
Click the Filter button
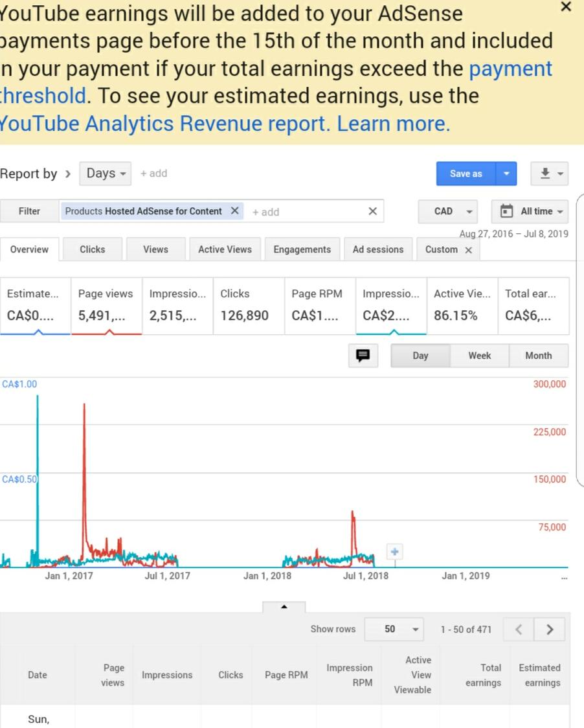click(29, 211)
